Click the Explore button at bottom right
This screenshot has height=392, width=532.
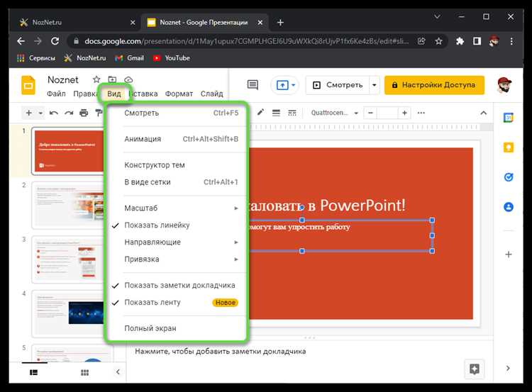pyautogui.click(x=474, y=369)
